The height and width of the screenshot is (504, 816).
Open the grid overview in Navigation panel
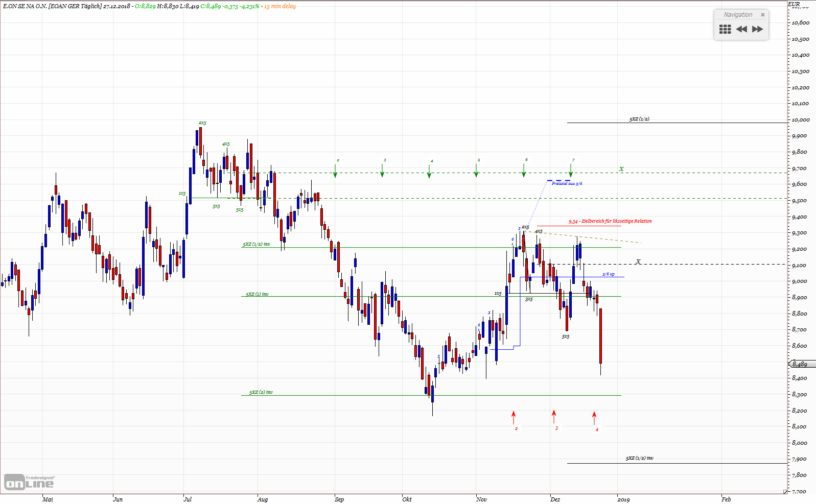tap(725, 29)
